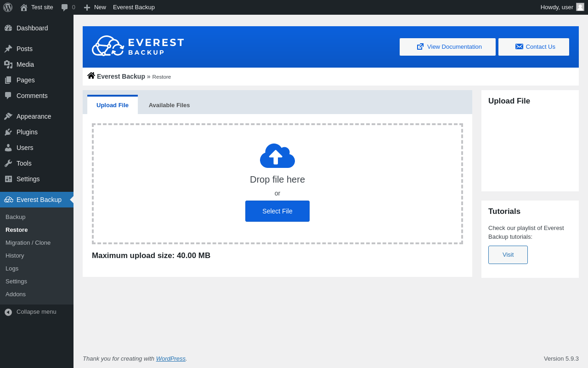Click the plus New icon
Screen dimensions: 588x368
pos(87,7)
